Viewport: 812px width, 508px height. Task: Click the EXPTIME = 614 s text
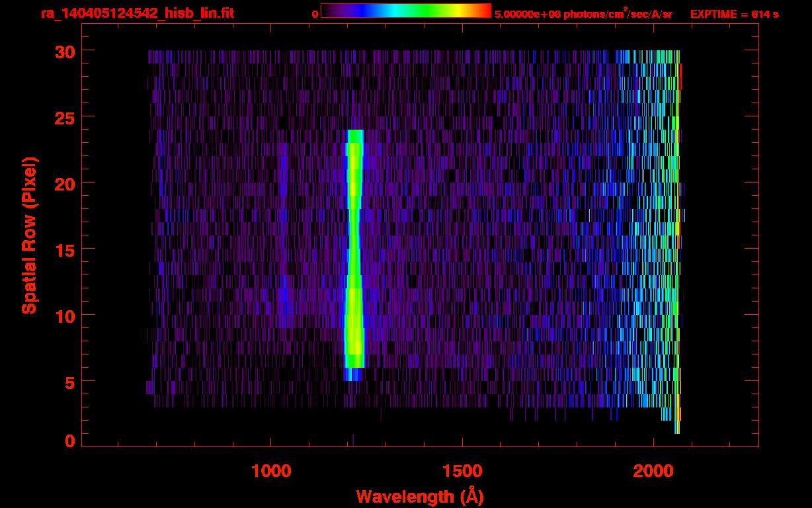[734, 14]
